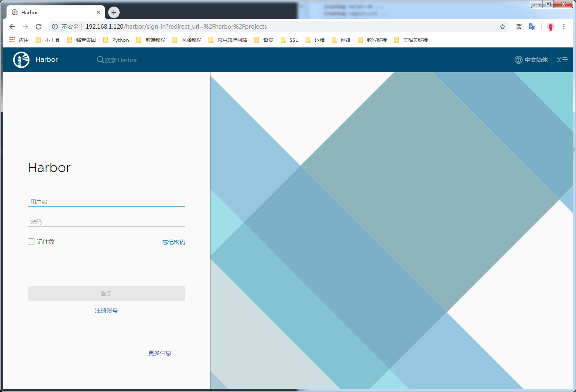Reload the page with the refresh icon
The height and width of the screenshot is (392, 576).
coord(39,27)
